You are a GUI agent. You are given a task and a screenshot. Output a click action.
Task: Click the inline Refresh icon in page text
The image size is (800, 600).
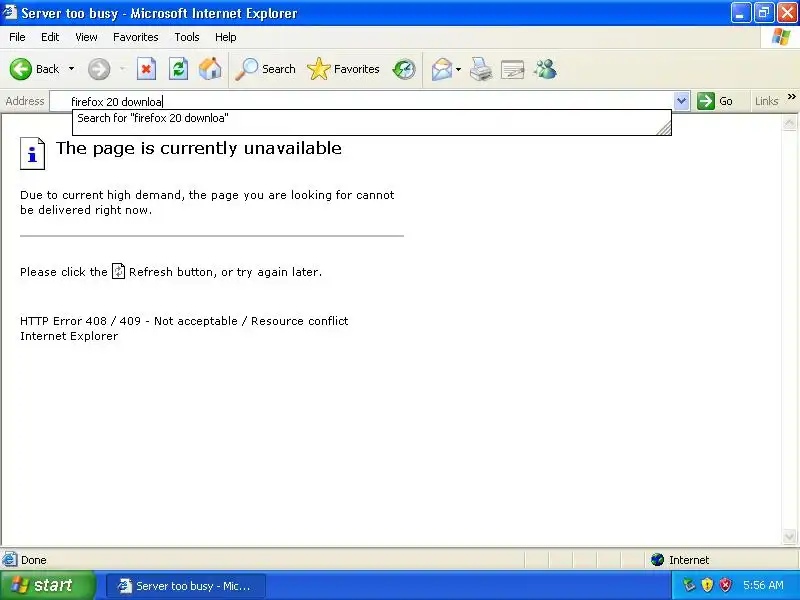click(x=118, y=271)
